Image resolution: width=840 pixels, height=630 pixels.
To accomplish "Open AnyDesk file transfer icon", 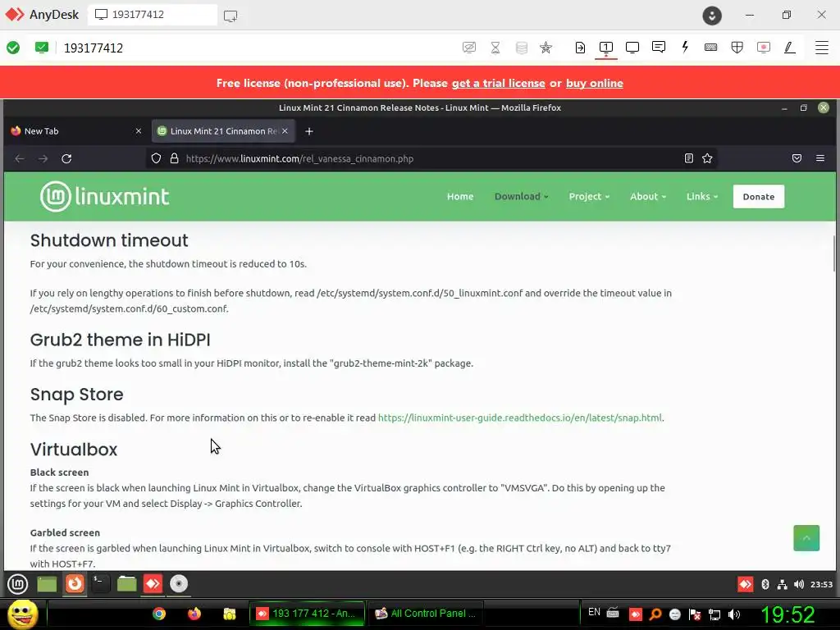I will [x=580, y=48].
